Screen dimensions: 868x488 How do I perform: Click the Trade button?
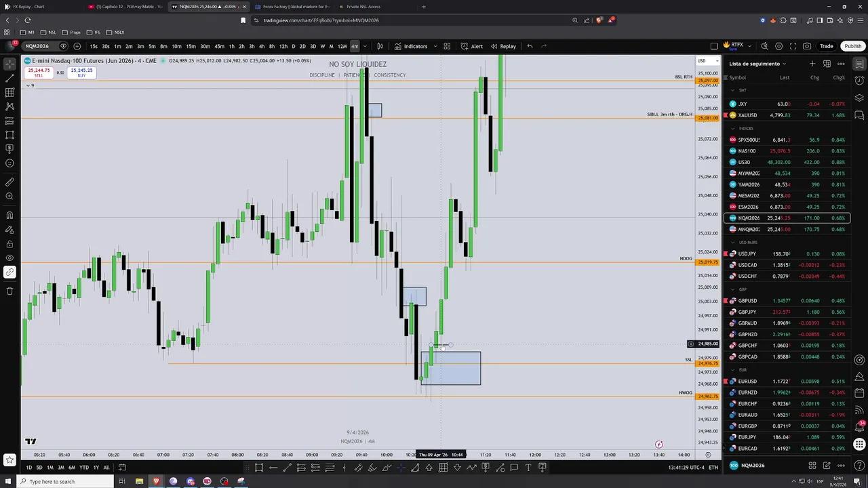826,46
